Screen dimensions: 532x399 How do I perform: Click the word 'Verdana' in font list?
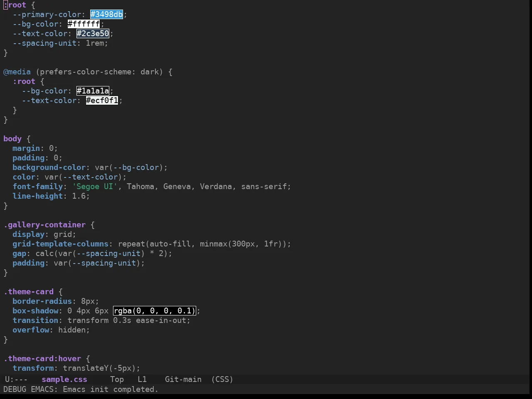pos(216,187)
